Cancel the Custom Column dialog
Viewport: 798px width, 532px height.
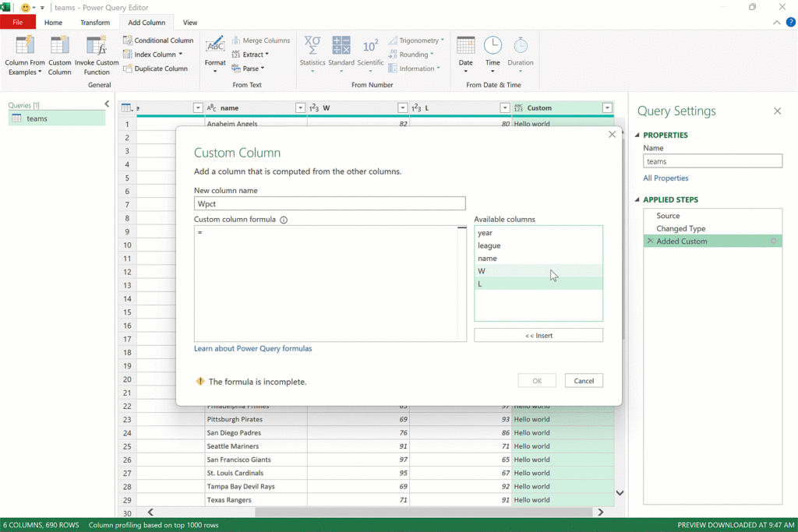click(584, 381)
